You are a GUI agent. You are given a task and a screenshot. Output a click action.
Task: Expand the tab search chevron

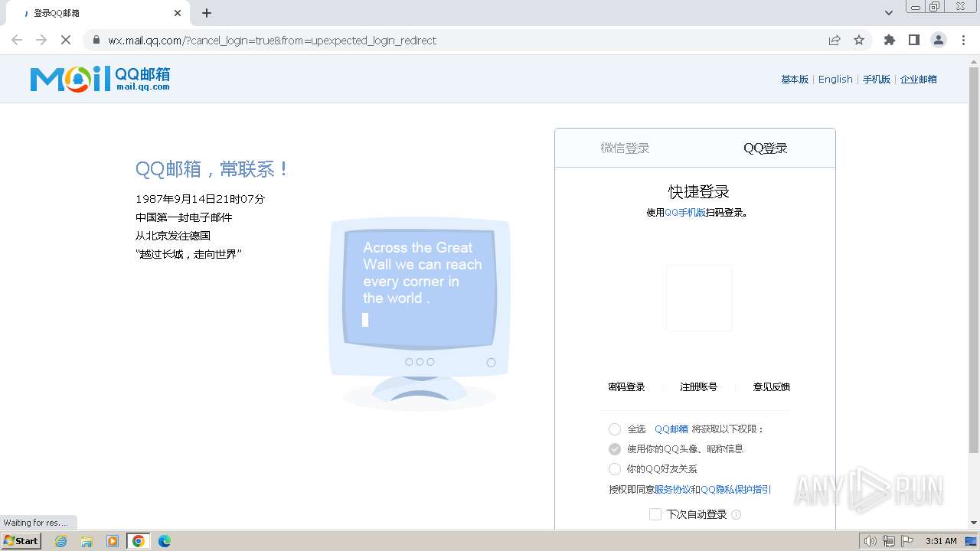point(889,13)
